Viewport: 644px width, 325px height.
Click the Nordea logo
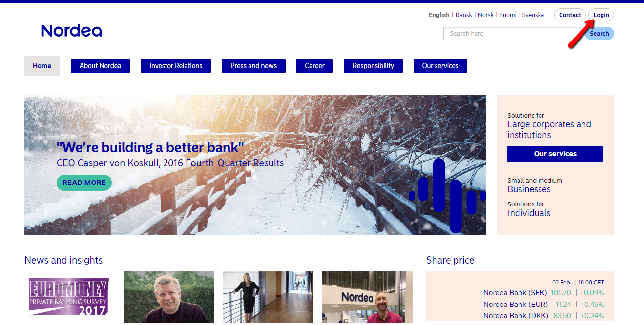click(71, 31)
